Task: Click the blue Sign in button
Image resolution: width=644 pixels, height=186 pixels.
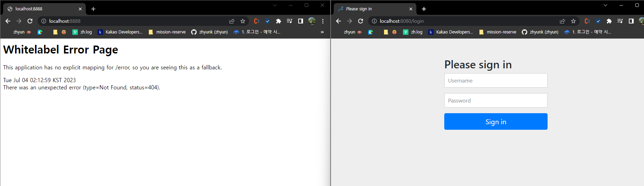Action: coord(496,121)
